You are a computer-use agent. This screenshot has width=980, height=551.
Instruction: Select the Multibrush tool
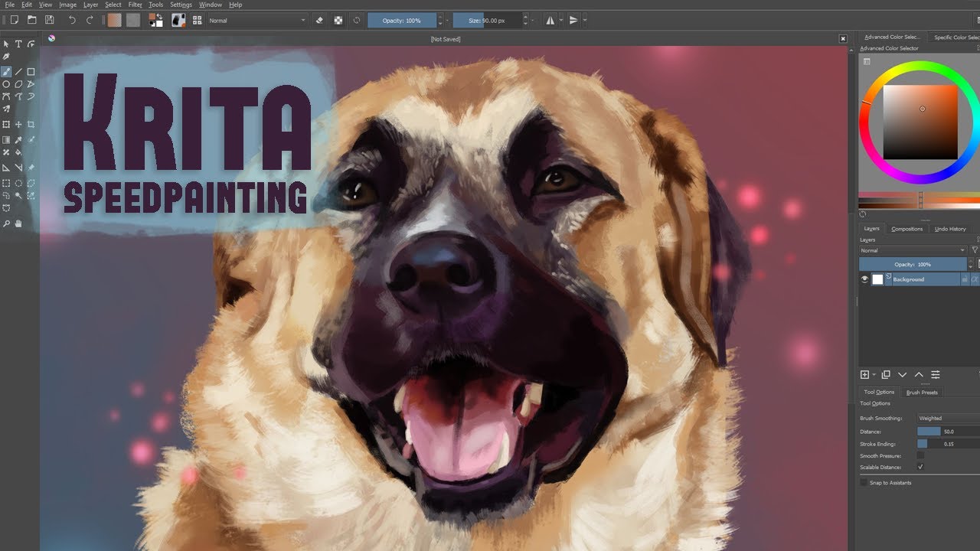[x=6, y=109]
